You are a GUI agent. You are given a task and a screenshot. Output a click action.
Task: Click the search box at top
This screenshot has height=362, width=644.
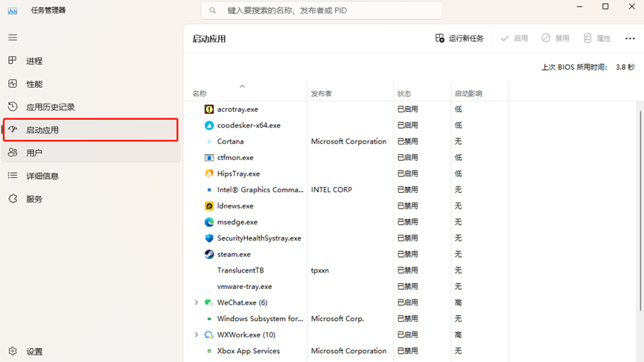pyautogui.click(x=322, y=10)
